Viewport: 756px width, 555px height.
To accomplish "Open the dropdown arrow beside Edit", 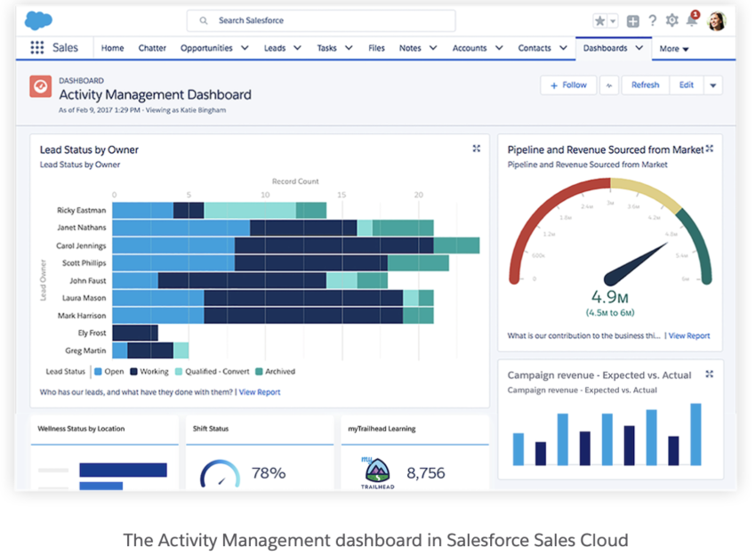I will [712, 85].
